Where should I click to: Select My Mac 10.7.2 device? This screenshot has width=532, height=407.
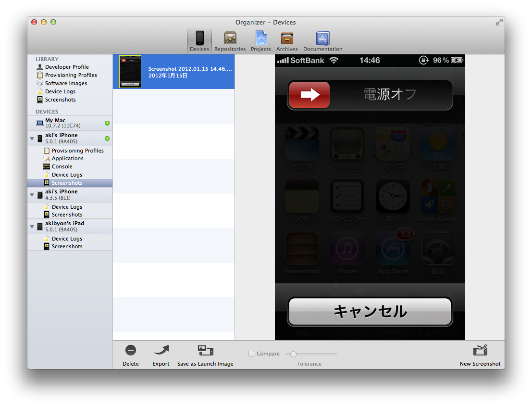click(x=70, y=123)
